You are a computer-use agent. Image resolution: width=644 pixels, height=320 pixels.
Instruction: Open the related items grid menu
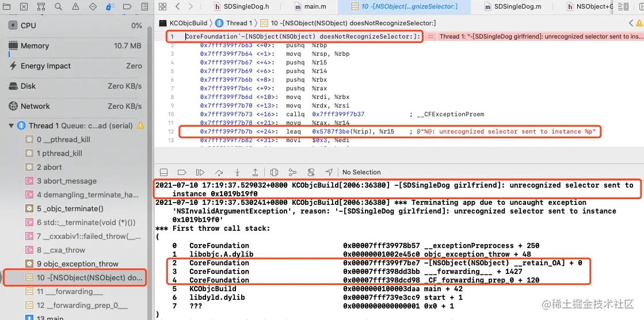[x=163, y=6]
